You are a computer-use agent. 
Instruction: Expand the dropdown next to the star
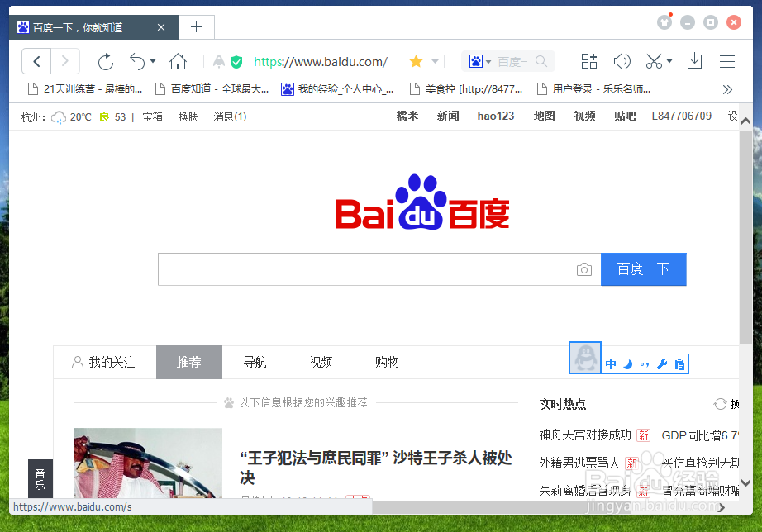tap(435, 62)
